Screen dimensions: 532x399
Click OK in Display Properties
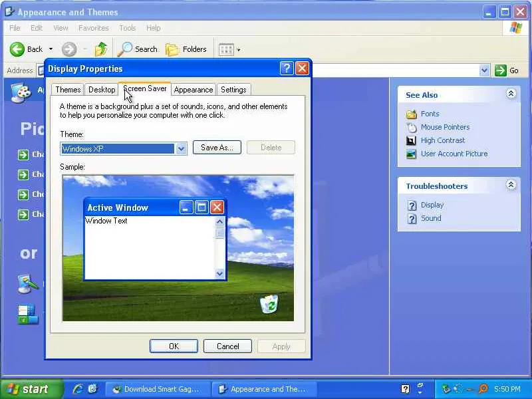coord(174,346)
